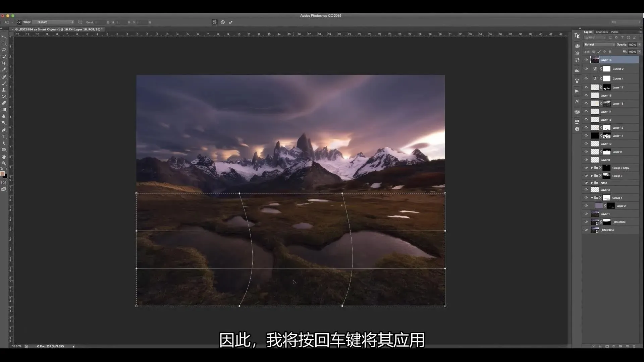Screen dimensions: 644x362
Task: Switch to the Paths tab
Action: 614,32
